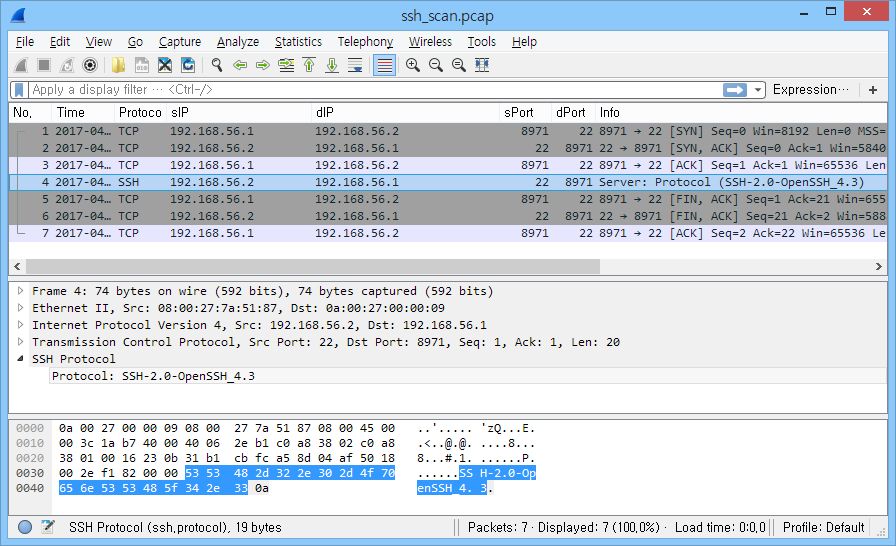Click the display filter input field

374,90
